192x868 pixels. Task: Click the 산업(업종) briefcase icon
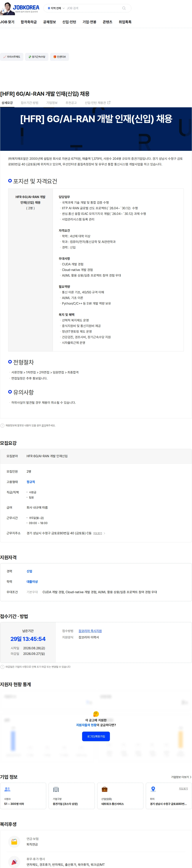(x=105, y=789)
